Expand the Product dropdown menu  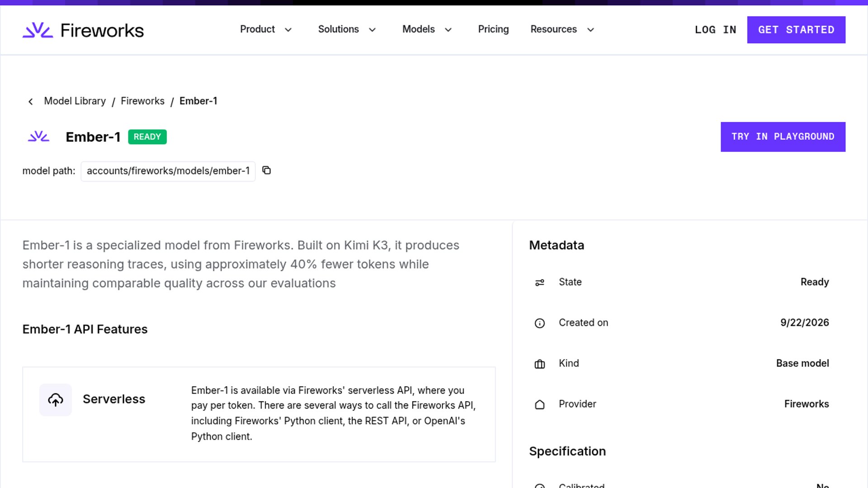(x=266, y=29)
